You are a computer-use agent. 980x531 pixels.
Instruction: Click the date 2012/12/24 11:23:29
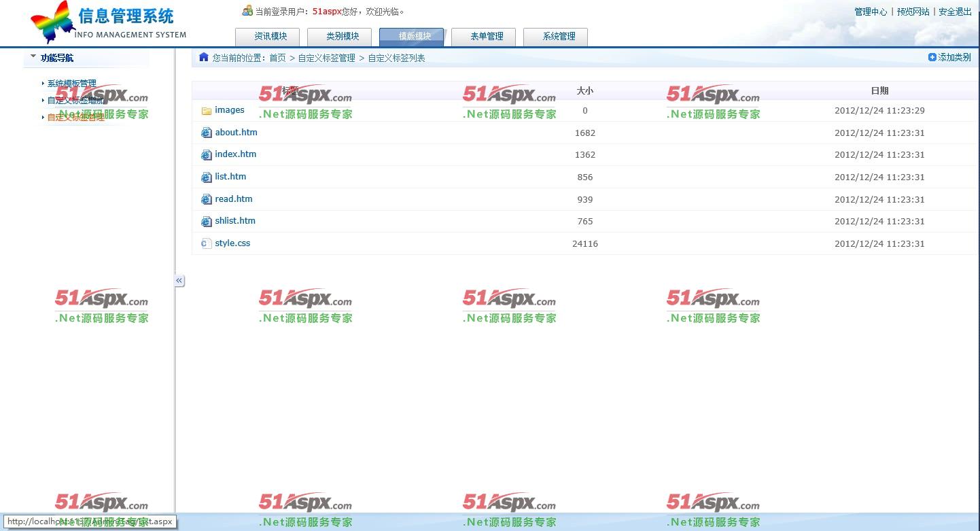point(879,110)
